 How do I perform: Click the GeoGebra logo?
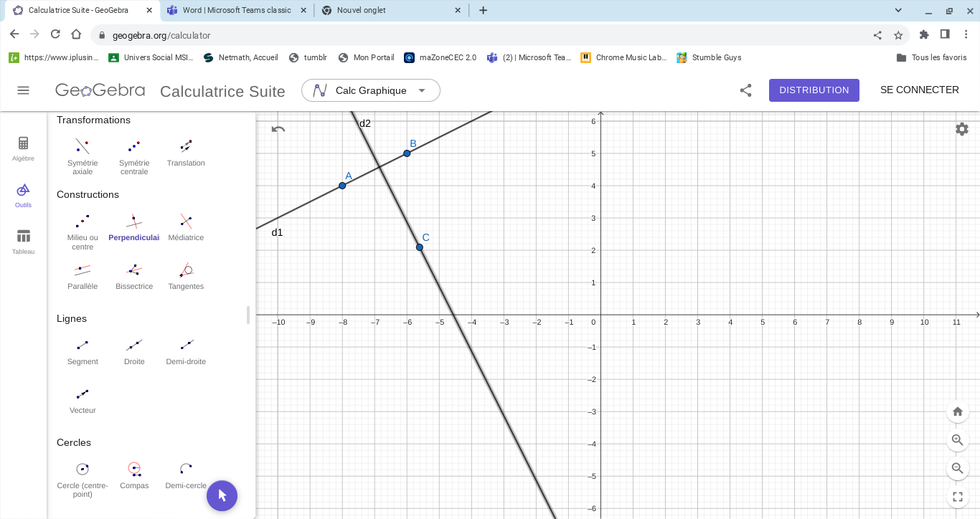coord(100,90)
